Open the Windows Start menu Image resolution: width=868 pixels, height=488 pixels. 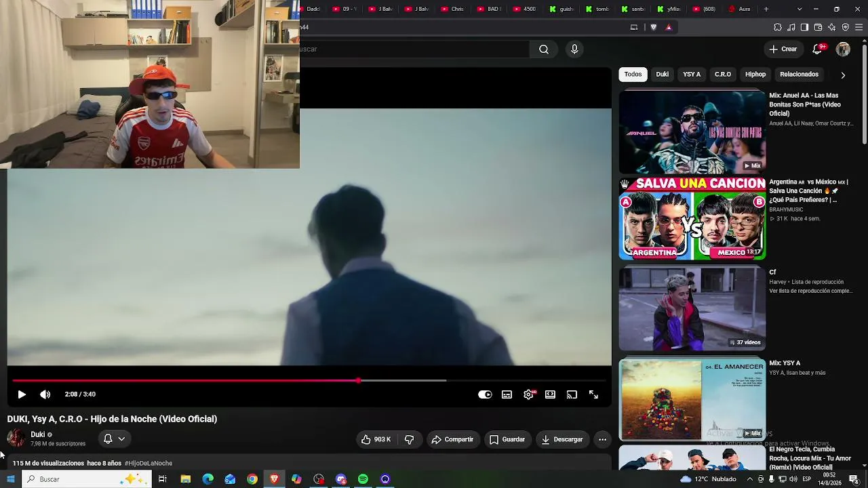point(11,479)
